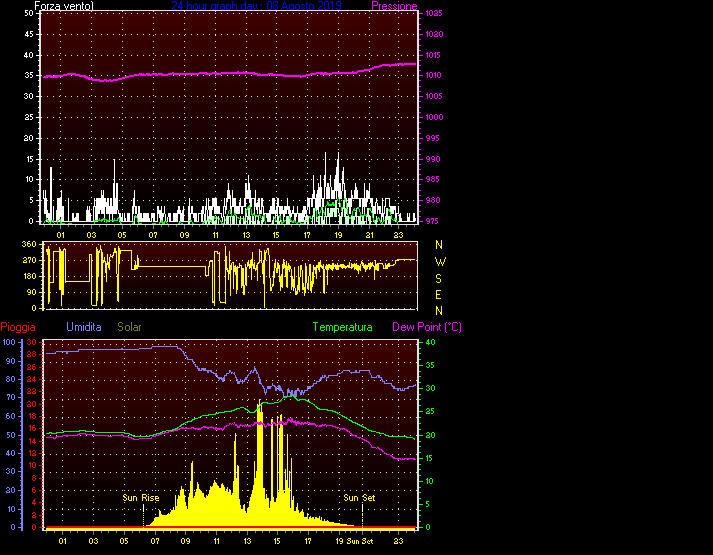This screenshot has height=555, width=713.
Task: Click the 975 pressure axis value
Action: (433, 221)
